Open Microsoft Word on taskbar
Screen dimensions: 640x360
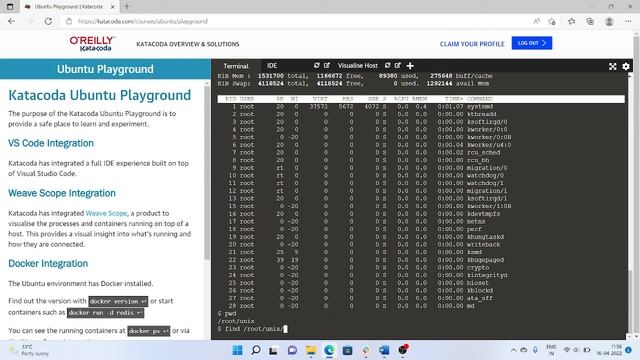pyautogui.click(x=384, y=350)
